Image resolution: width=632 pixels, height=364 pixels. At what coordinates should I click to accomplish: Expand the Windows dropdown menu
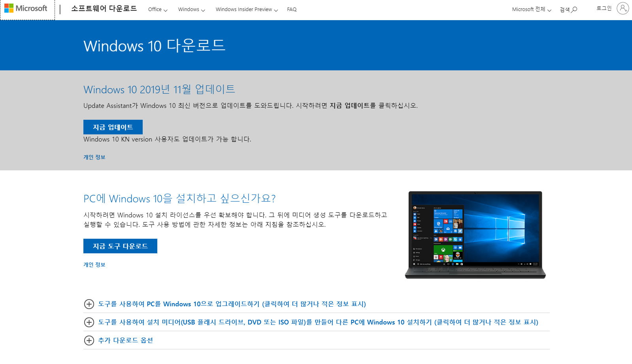191,9
